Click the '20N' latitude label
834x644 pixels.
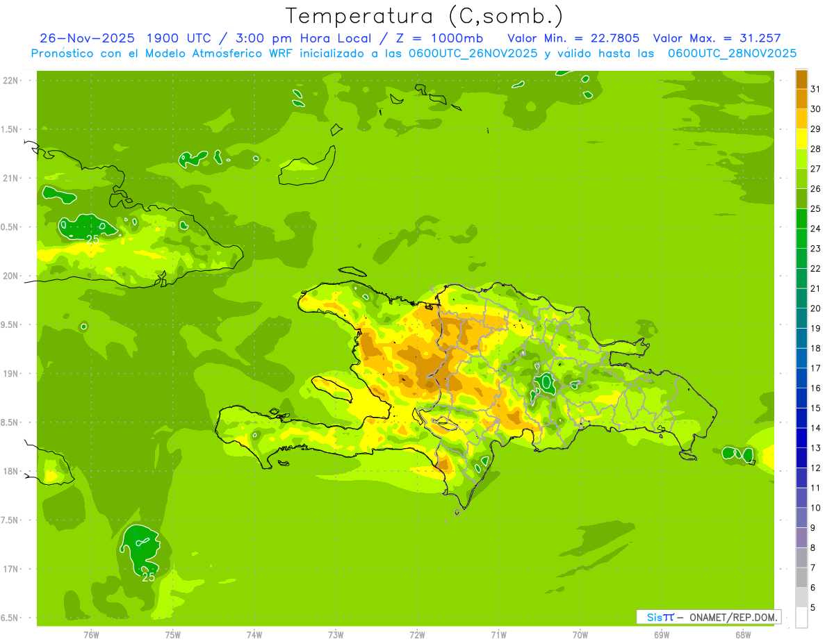(12, 276)
